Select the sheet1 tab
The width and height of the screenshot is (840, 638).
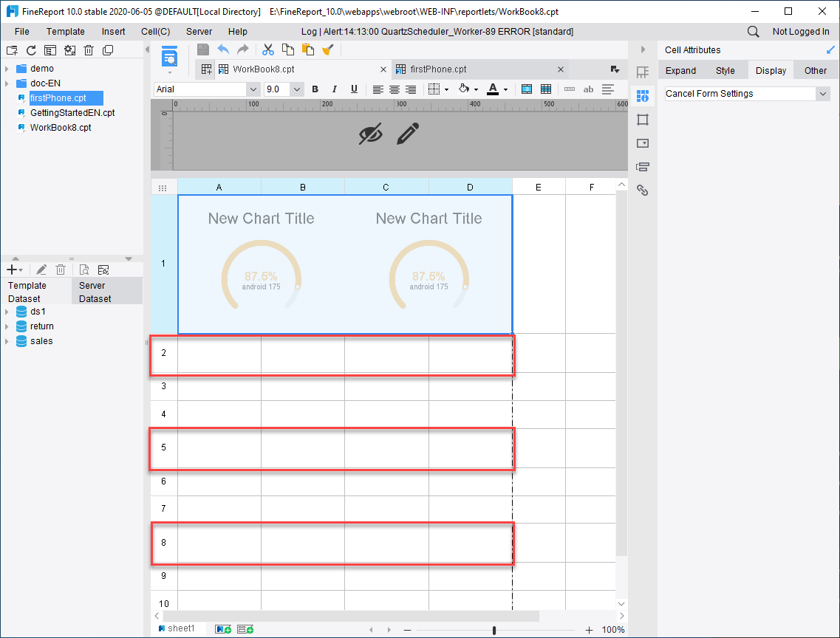coord(180,628)
